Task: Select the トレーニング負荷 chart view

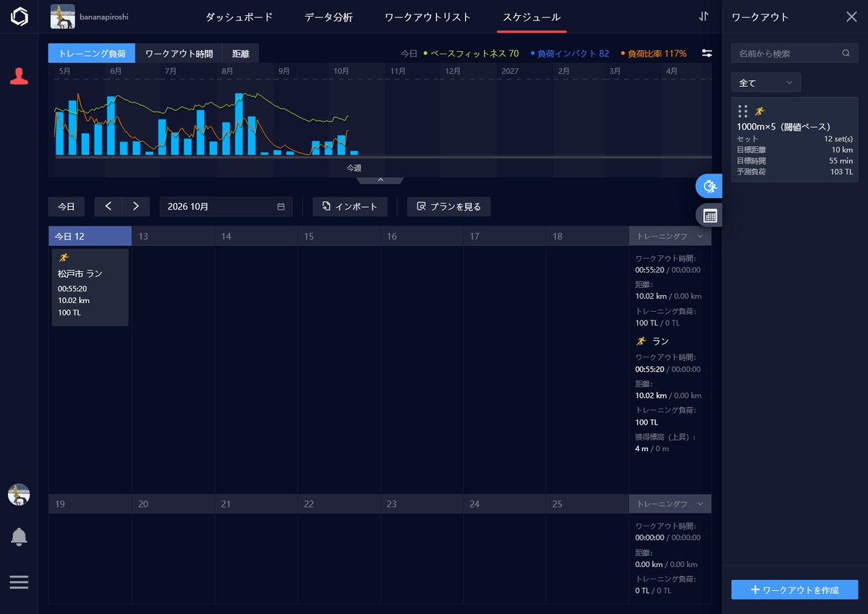Action: [x=92, y=54]
